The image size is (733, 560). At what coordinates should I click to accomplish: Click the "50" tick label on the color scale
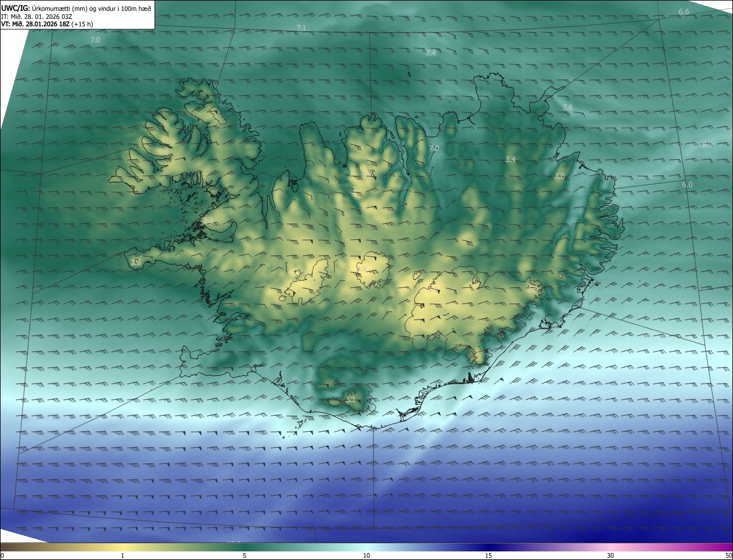point(728,555)
